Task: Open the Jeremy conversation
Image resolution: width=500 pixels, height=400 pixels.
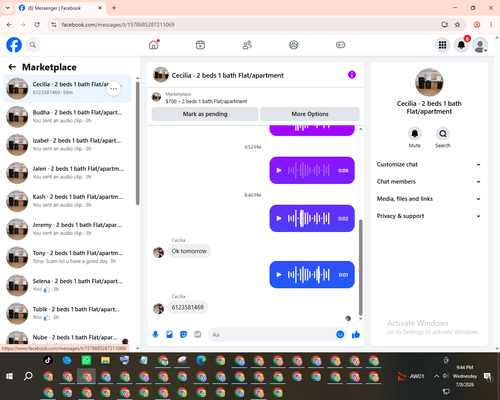Action: 67,229
